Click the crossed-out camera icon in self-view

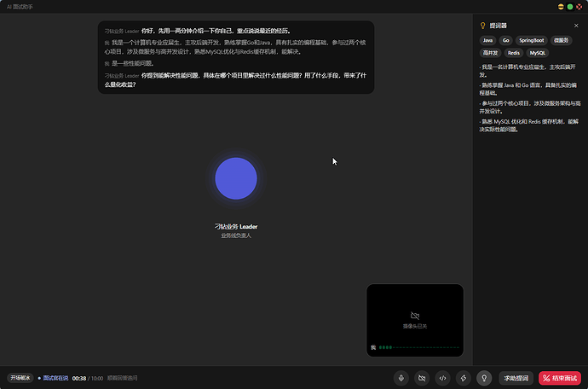click(x=415, y=316)
